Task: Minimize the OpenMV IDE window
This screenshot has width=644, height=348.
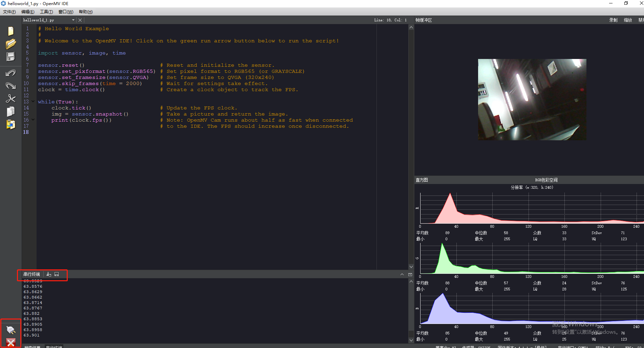Action: coord(611,3)
